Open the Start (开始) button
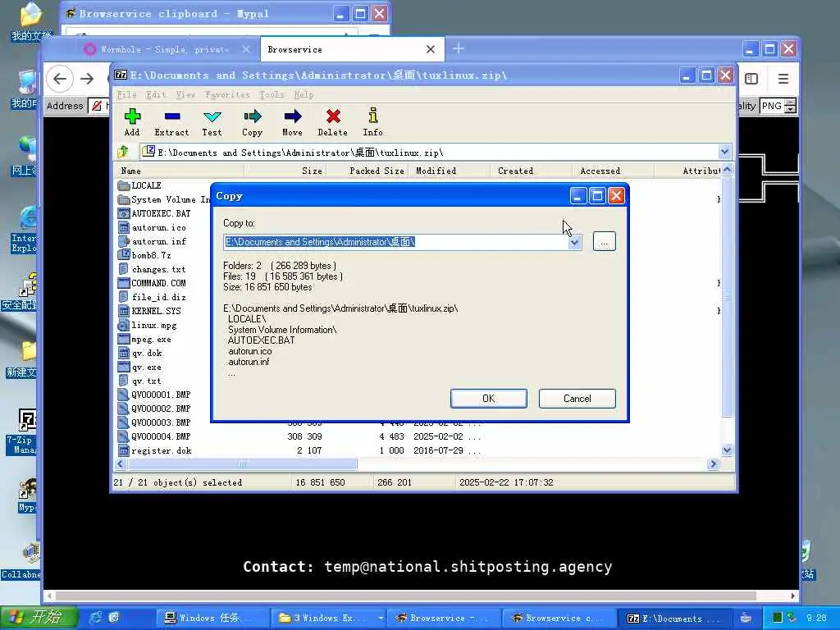This screenshot has height=630, width=840. [39, 618]
